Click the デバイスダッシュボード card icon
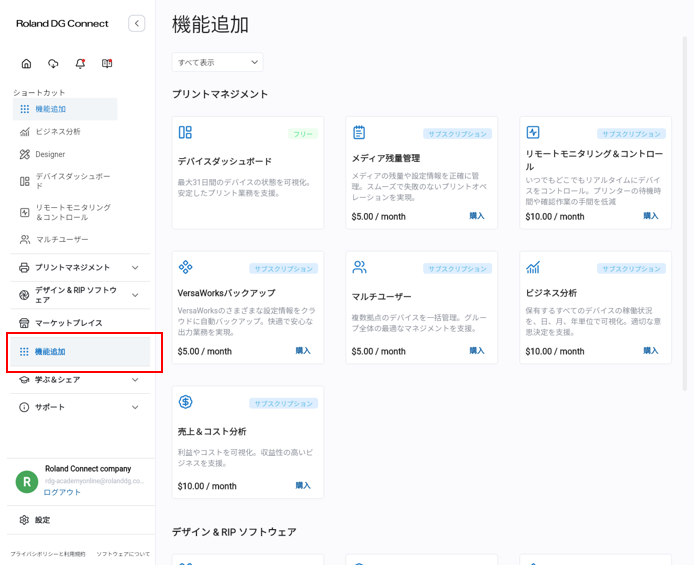699x565 pixels. pos(185,132)
